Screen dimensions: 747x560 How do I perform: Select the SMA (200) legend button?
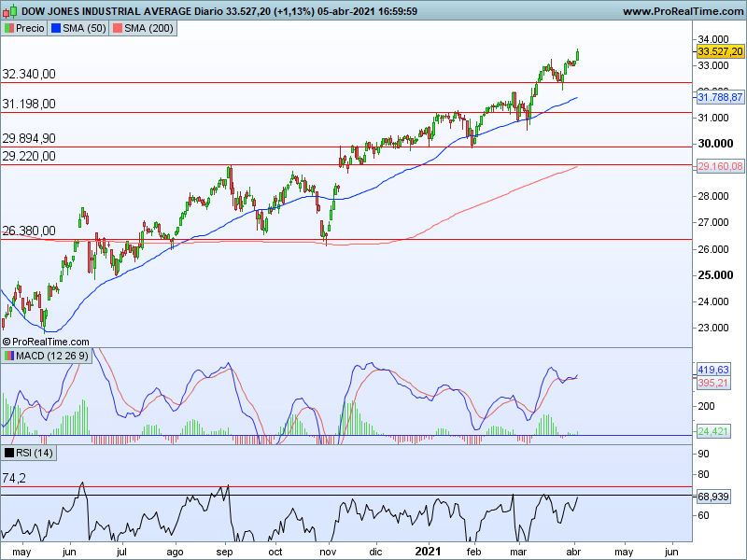pyautogui.click(x=143, y=28)
